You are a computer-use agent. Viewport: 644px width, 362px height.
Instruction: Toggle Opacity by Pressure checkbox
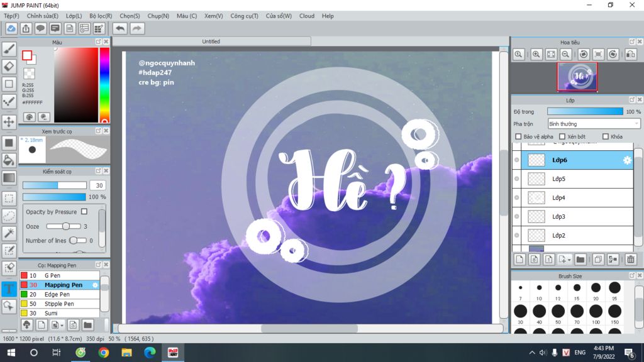tap(84, 211)
